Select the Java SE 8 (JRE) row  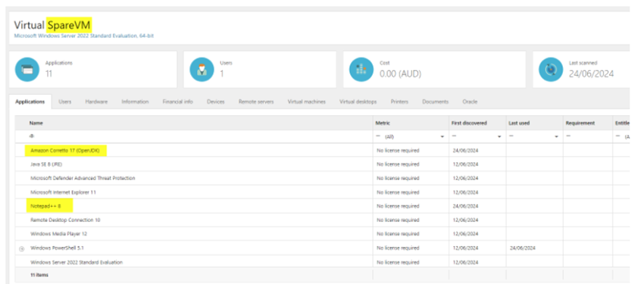[323, 164]
